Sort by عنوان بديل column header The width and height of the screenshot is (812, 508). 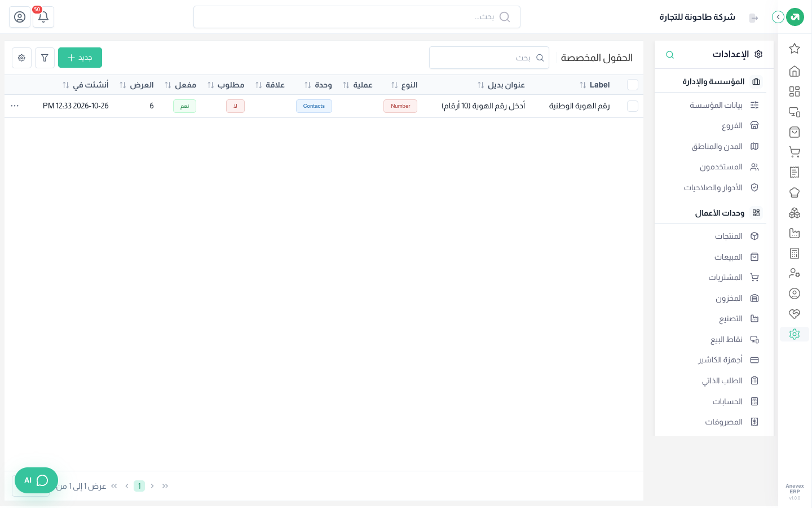point(501,85)
